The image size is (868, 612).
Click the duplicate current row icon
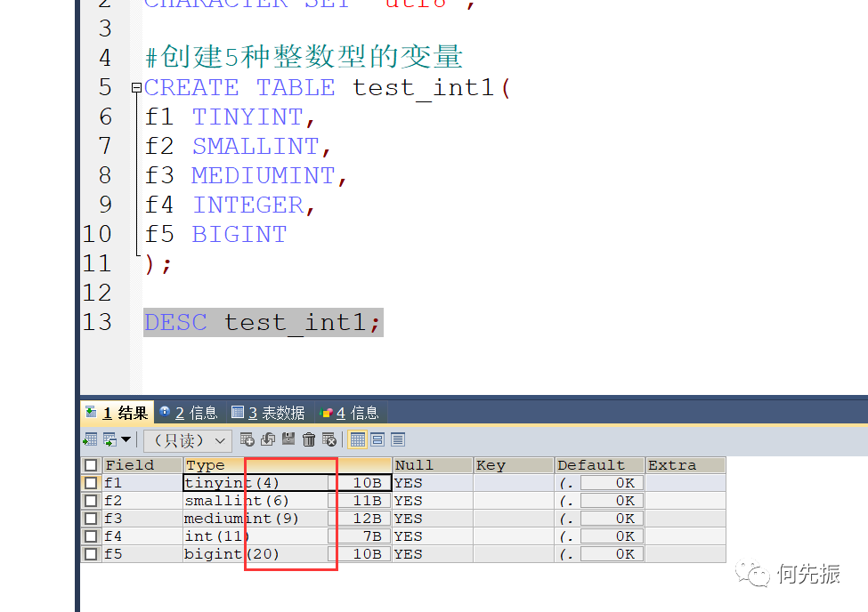(x=268, y=439)
